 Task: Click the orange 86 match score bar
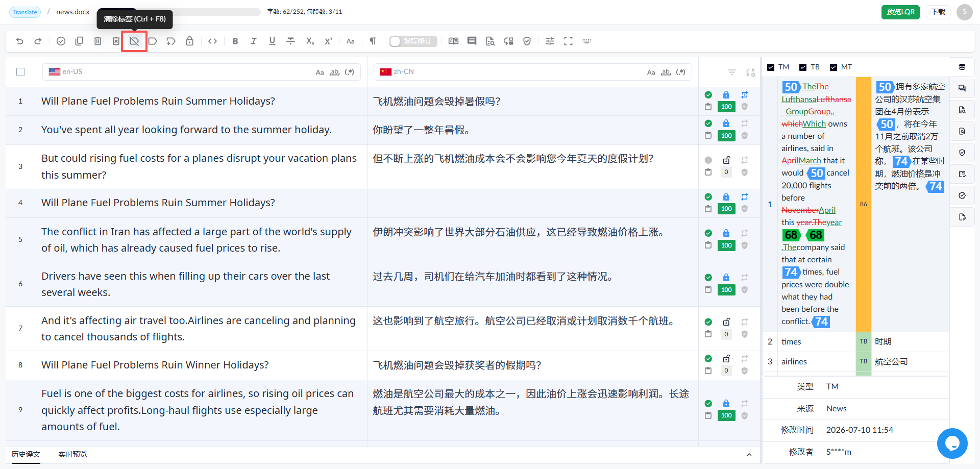[864, 204]
